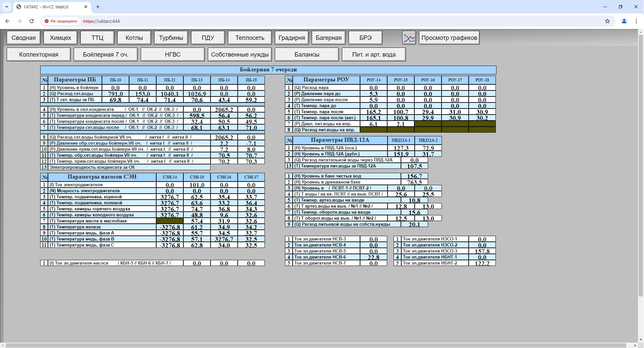Click the clean water tank level 156.7

coord(414,176)
